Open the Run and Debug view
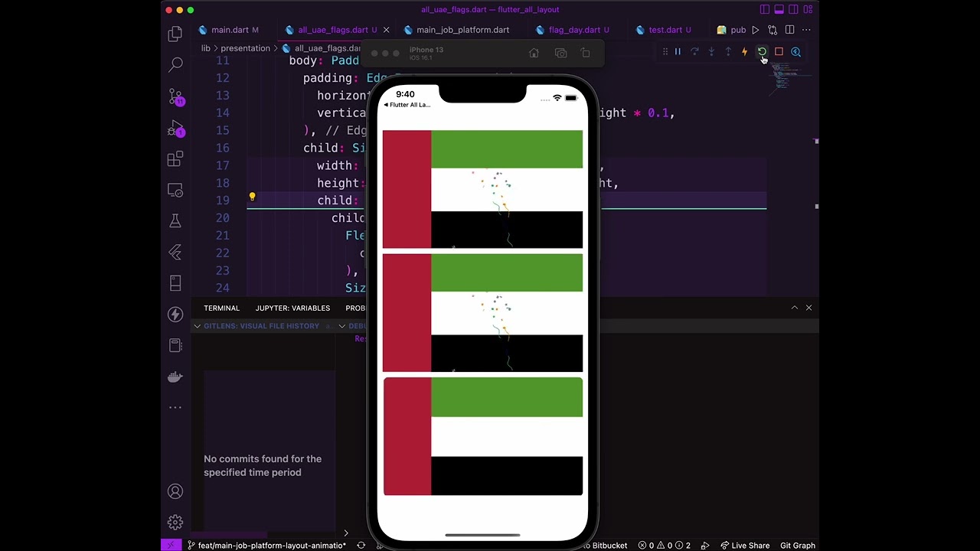 [x=175, y=128]
